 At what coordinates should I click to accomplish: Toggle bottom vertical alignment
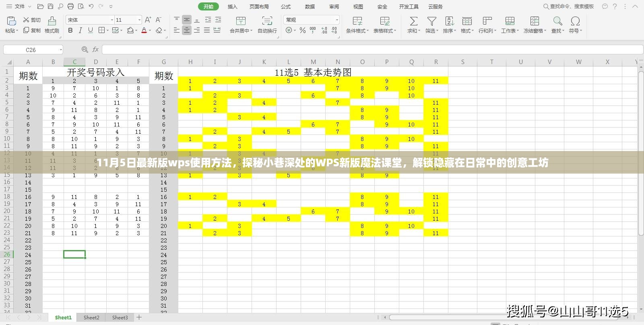(197, 20)
